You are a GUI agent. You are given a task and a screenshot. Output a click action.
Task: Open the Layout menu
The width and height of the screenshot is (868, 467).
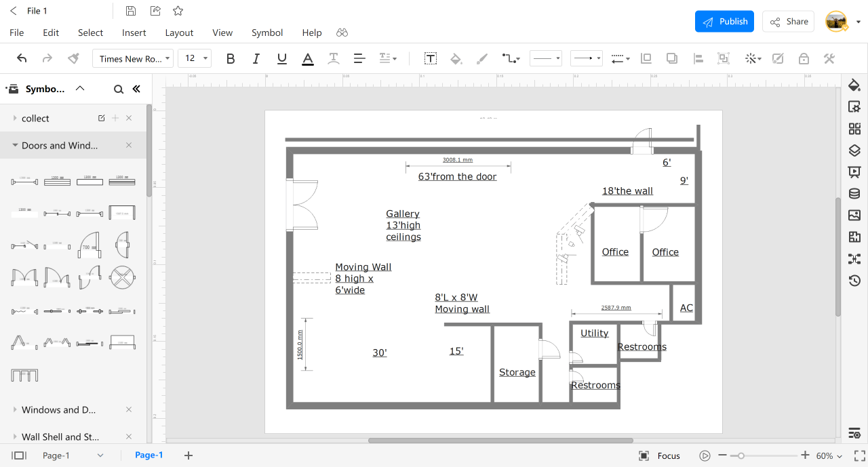[x=179, y=33]
